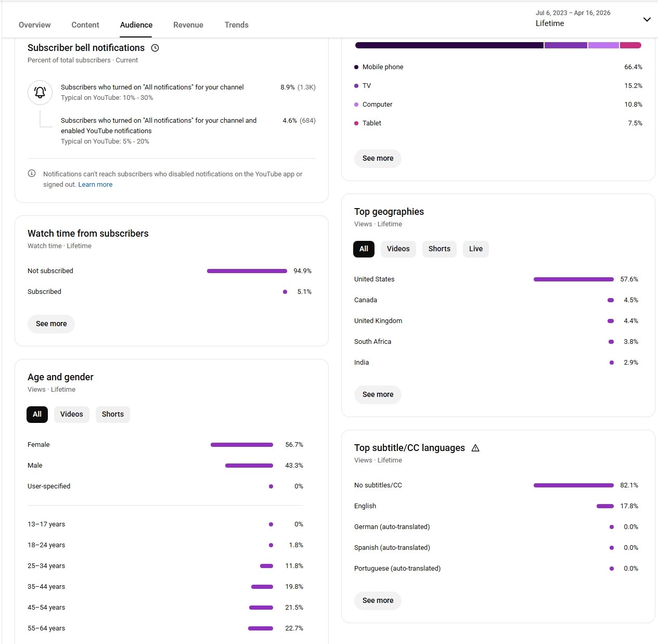Select the Videos filter in Age and gender
This screenshot has height=644, width=658.
[x=71, y=414]
